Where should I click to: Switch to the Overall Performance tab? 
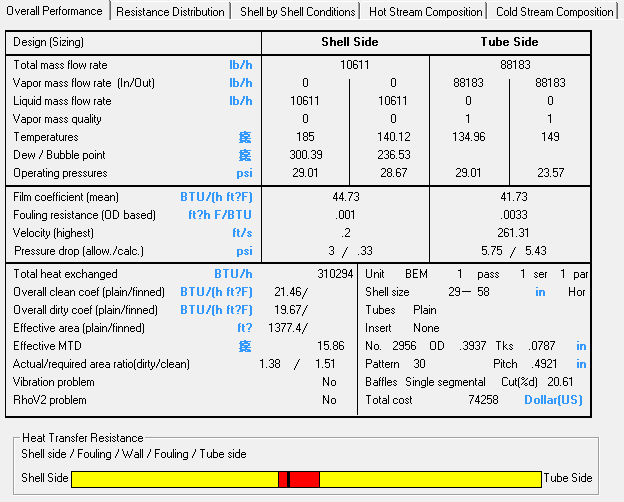click(x=55, y=11)
